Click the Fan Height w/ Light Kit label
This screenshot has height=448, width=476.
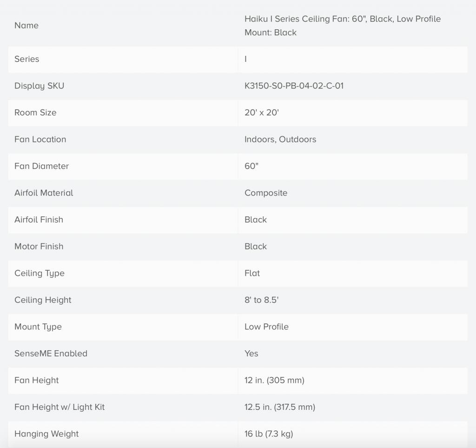click(59, 407)
